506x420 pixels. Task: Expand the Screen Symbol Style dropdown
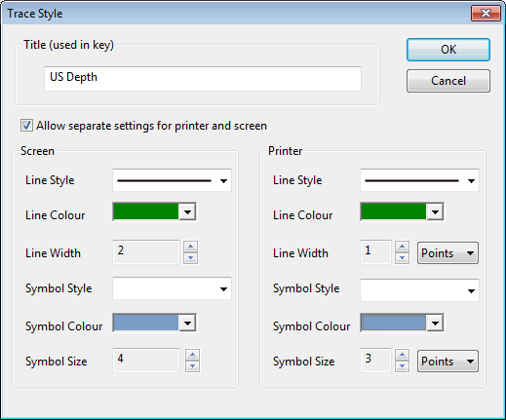172,288
